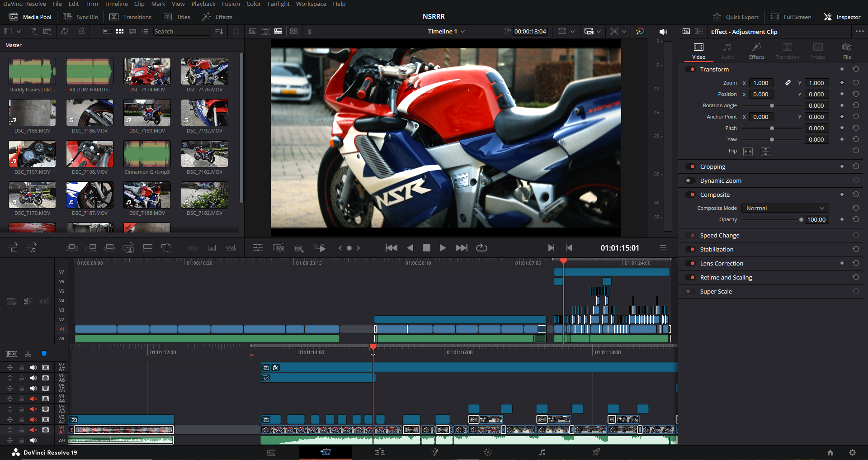Image resolution: width=868 pixels, height=460 pixels.
Task: Open the Edit page icon
Action: (380, 452)
